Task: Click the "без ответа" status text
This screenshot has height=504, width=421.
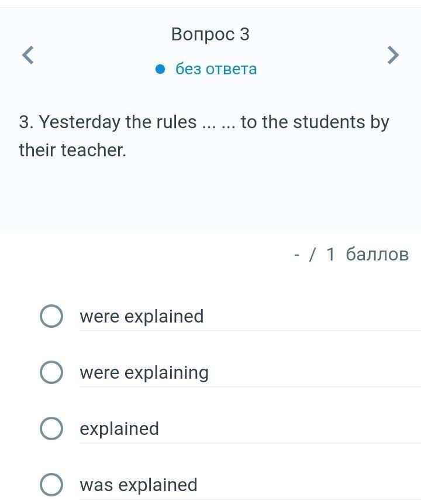Action: 216,69
